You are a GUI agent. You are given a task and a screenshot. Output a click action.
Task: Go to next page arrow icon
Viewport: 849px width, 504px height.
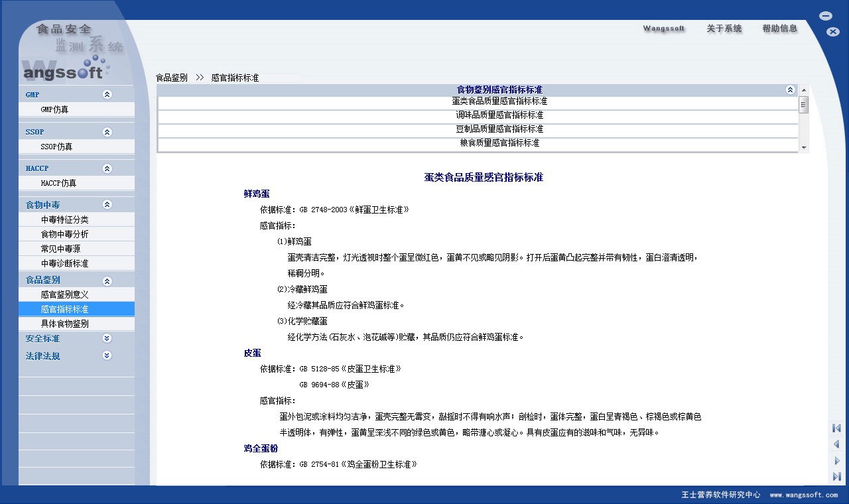pos(836,460)
